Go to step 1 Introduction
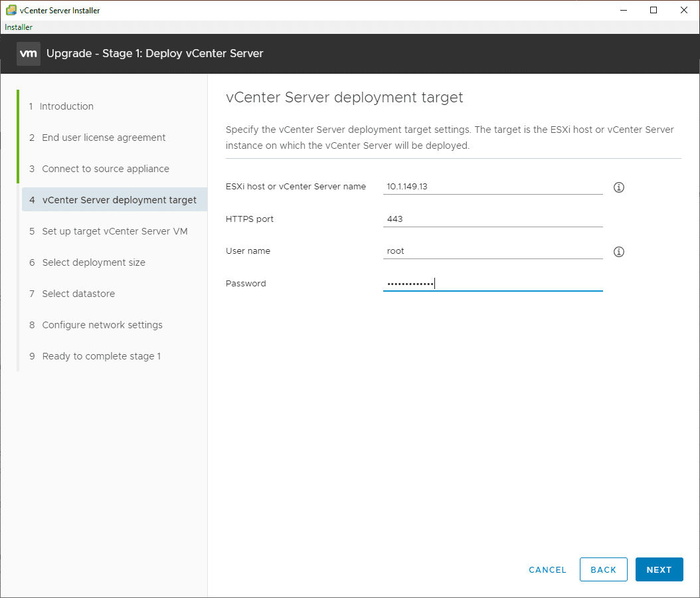Image resolution: width=700 pixels, height=598 pixels. [66, 106]
